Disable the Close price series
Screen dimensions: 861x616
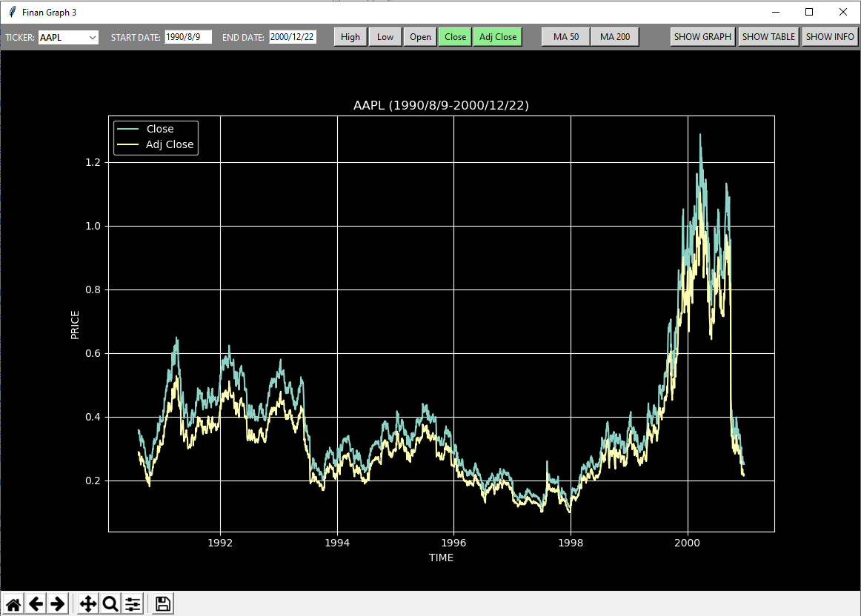coord(455,37)
